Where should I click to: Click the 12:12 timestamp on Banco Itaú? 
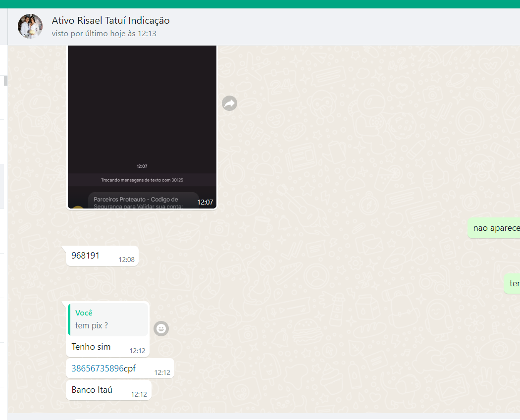139,394
